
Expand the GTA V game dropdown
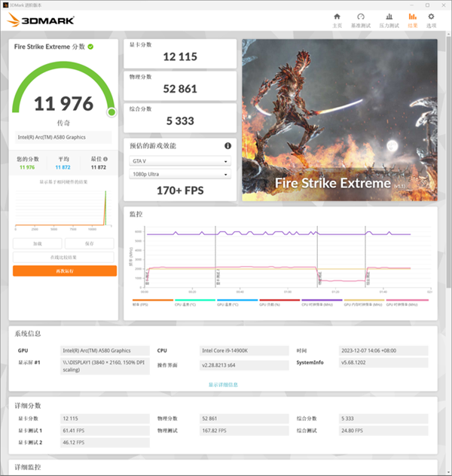[x=179, y=161]
